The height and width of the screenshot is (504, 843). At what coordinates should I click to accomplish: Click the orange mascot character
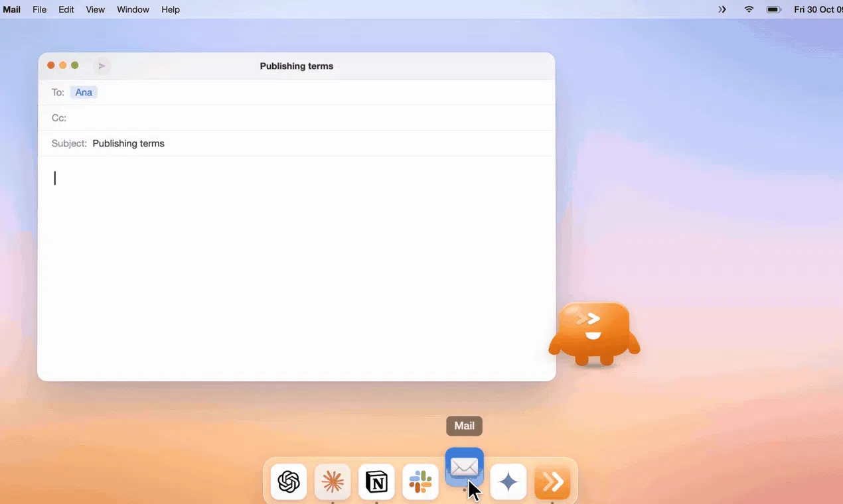click(x=594, y=334)
